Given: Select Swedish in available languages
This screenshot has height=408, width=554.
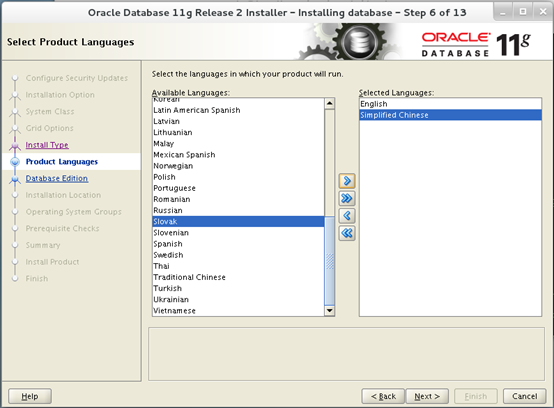Looking at the screenshot, I should (238, 255).
